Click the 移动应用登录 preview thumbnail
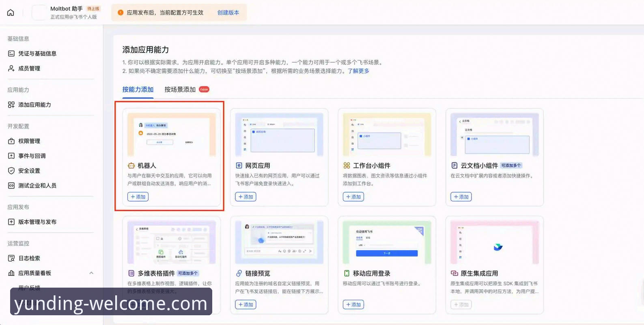Screen dimensions: 644x325 point(387,243)
